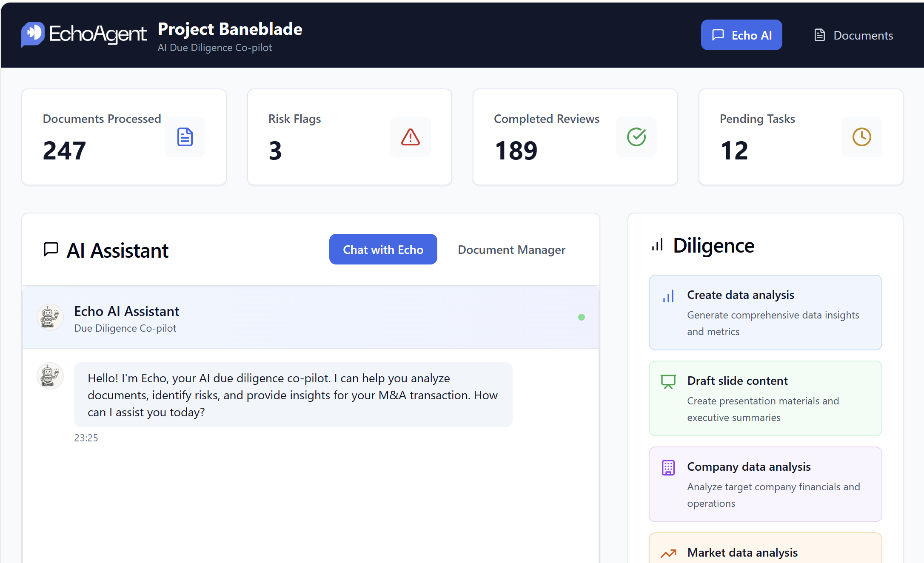Click the Pending Tasks clock icon
Image resolution: width=924 pixels, height=563 pixels.
tap(862, 137)
